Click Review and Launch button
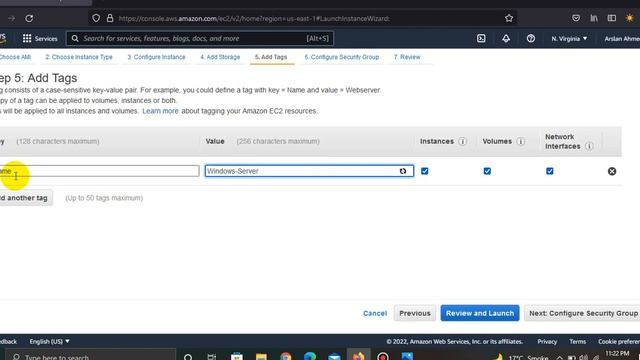This screenshot has height=360, width=640. coord(480,313)
